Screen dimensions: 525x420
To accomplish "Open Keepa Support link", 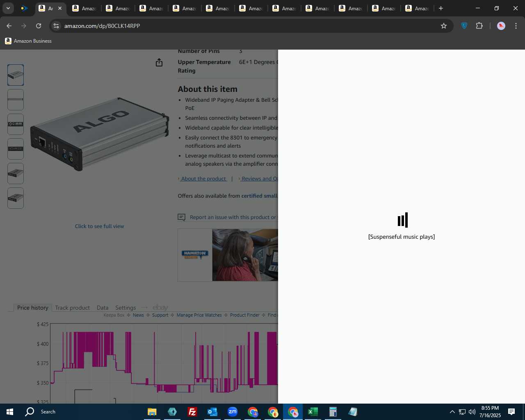I will (160, 315).
